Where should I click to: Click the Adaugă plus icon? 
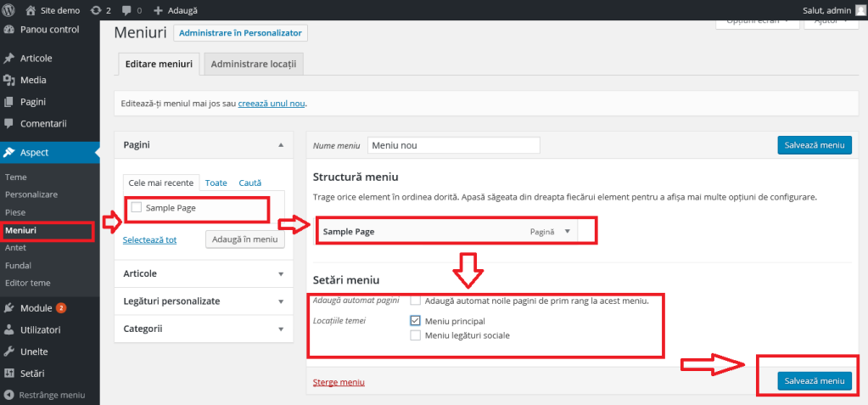[x=158, y=10]
